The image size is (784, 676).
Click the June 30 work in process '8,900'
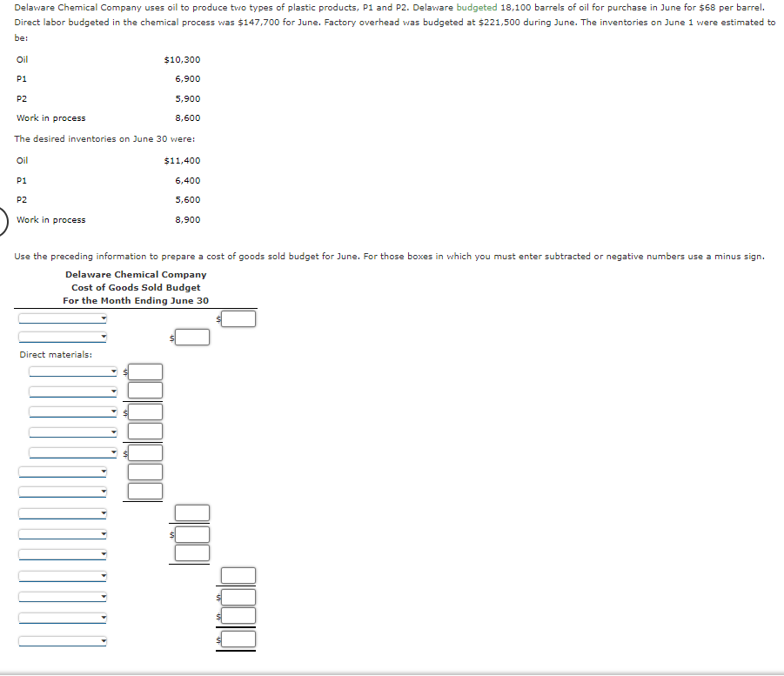(187, 219)
